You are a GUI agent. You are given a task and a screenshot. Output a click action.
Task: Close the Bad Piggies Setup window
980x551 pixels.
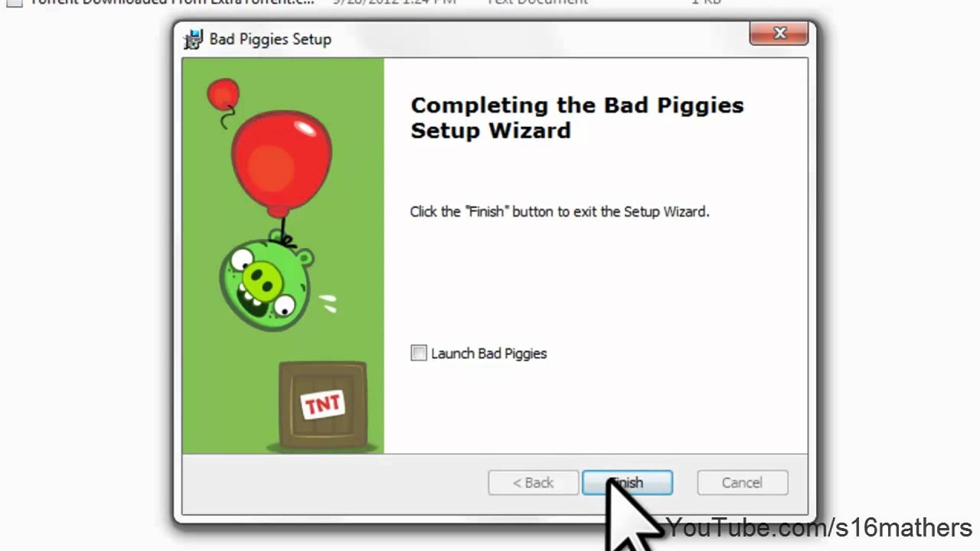779,33
